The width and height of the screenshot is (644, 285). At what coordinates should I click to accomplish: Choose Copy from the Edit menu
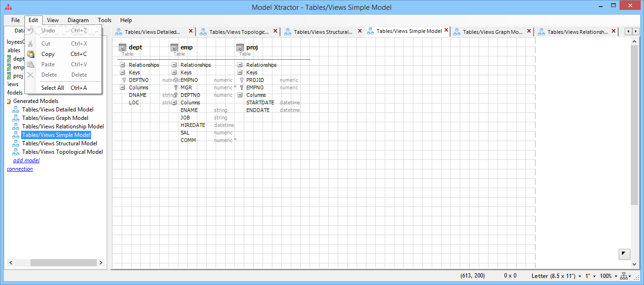(63, 54)
